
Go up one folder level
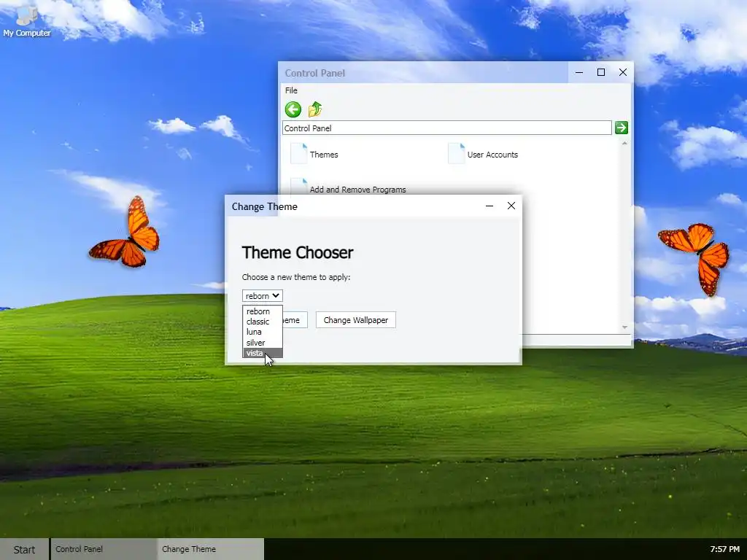pos(315,109)
